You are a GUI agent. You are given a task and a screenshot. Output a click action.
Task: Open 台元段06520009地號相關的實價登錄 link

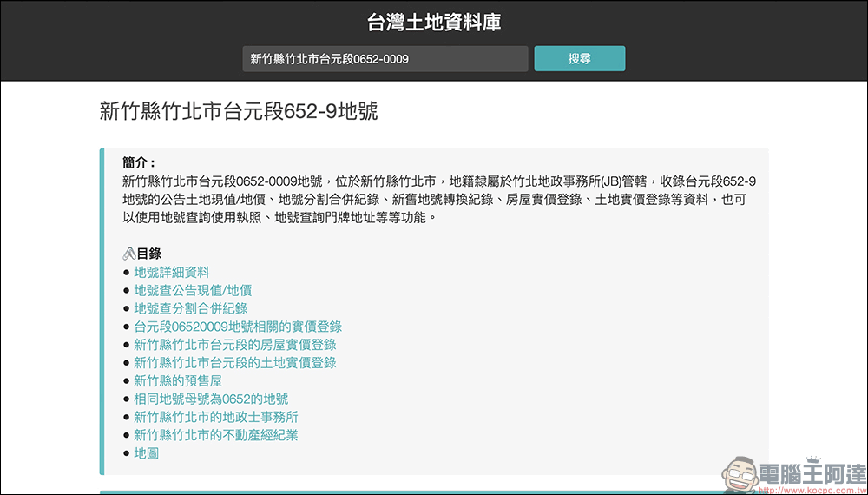coord(238,327)
